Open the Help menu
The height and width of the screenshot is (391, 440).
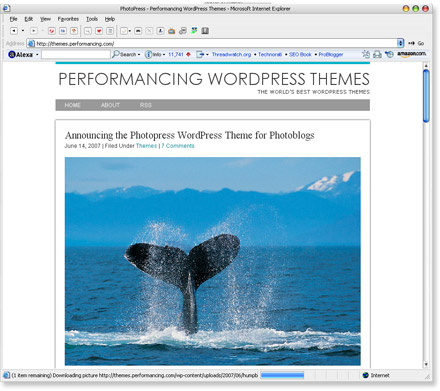pyautogui.click(x=110, y=19)
